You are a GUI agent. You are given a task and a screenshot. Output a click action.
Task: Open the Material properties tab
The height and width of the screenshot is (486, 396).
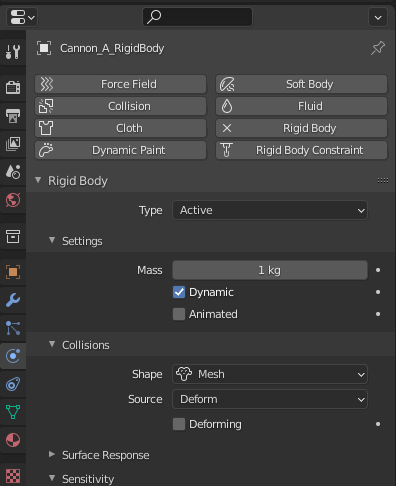pos(13,440)
